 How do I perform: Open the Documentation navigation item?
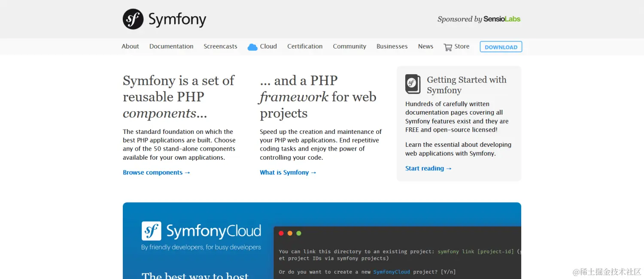(x=171, y=46)
